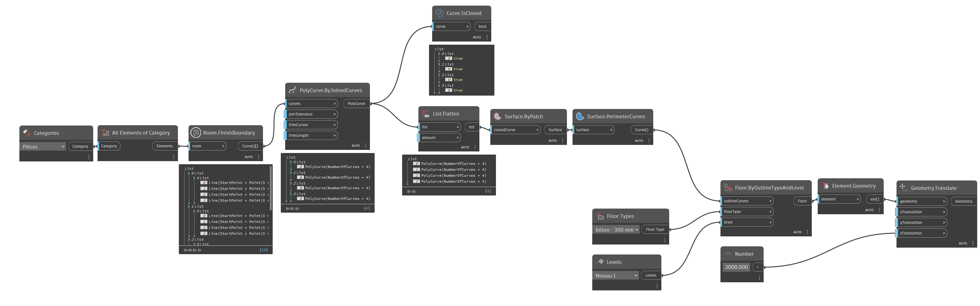Click the floorType input port
The width and height of the screenshot is (980, 306).
click(x=747, y=211)
